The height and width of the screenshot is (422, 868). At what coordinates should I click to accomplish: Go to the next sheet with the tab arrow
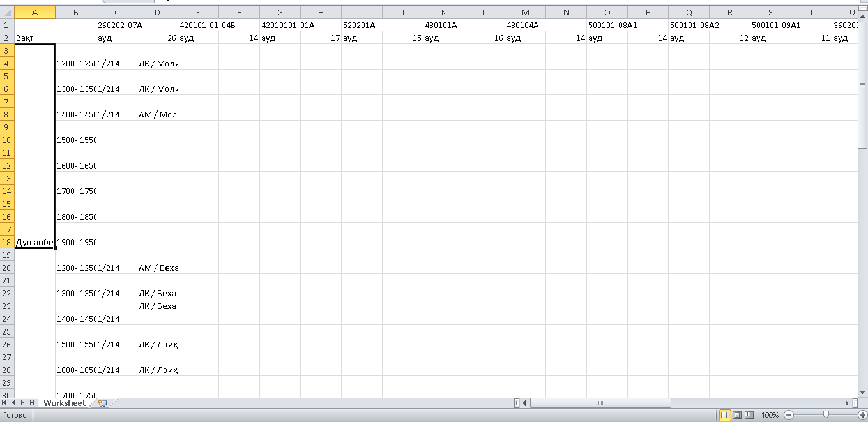[24, 403]
